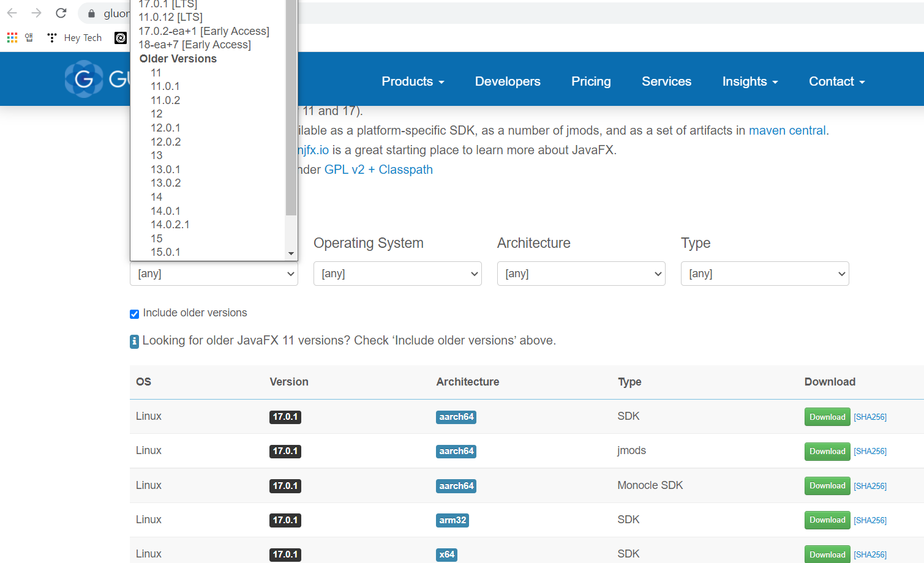Screen dimensions: 924x563
Task: Click the padlock site security icon
Action: click(92, 13)
